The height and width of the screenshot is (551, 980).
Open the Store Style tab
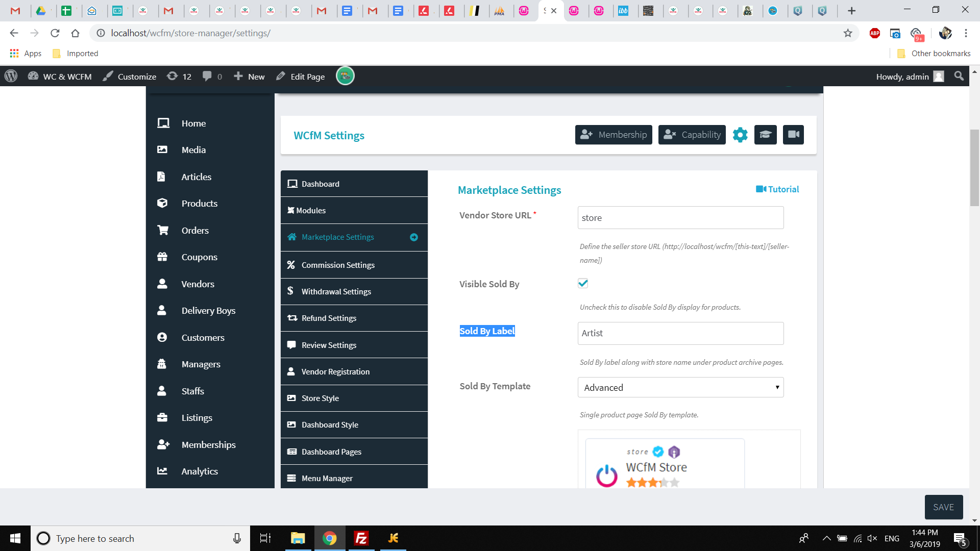click(354, 398)
